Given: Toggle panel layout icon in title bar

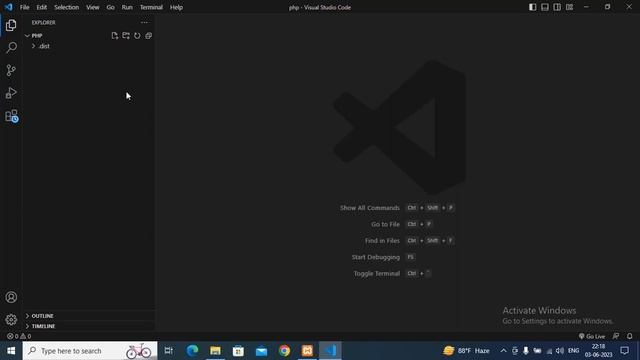Looking at the screenshot, I should (544, 7).
